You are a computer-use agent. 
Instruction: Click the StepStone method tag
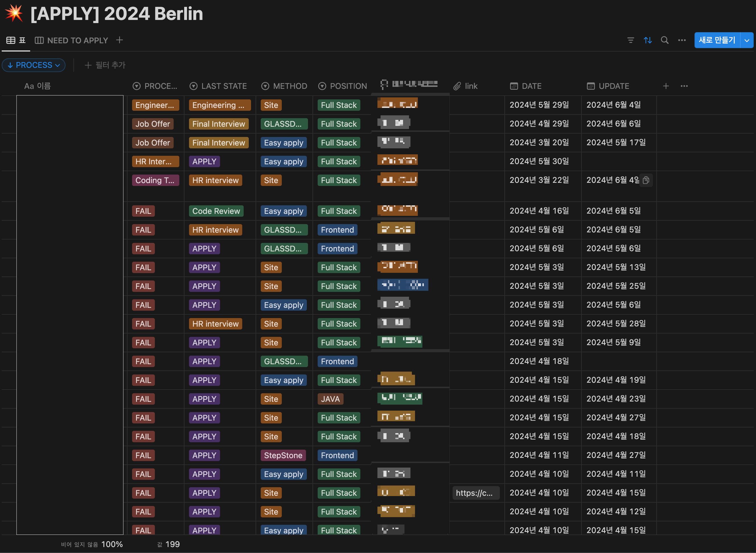click(x=283, y=455)
